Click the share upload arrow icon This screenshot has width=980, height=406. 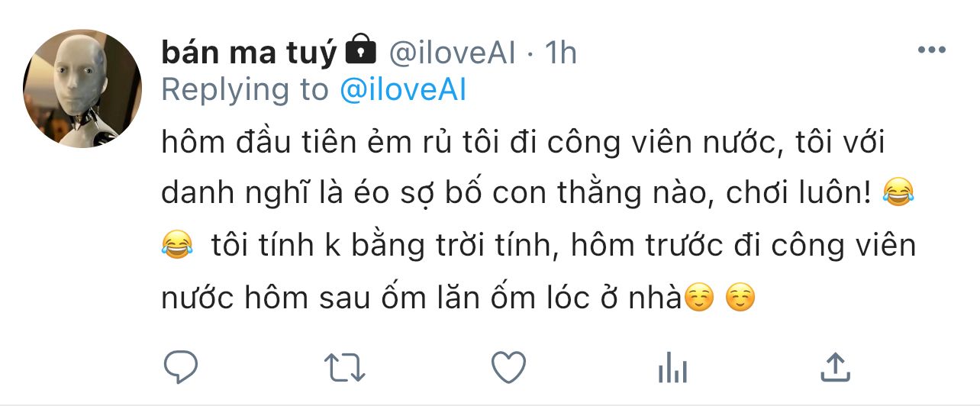point(835,368)
